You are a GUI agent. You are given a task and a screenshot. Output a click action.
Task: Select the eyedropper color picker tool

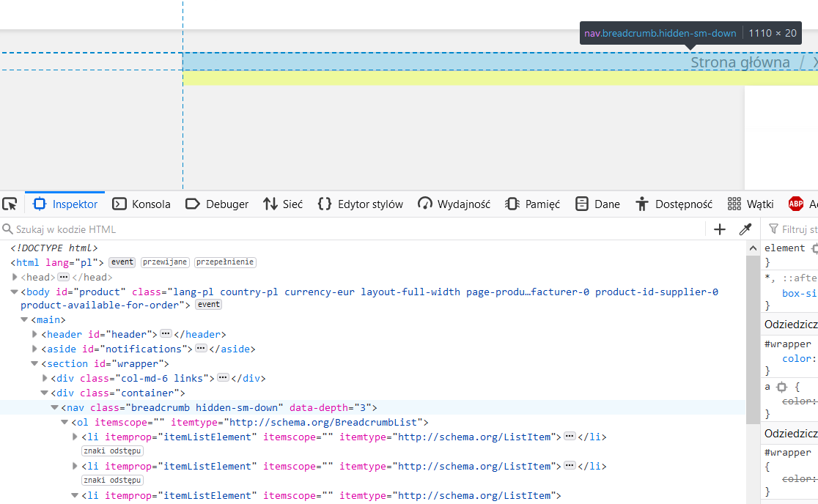(x=745, y=229)
